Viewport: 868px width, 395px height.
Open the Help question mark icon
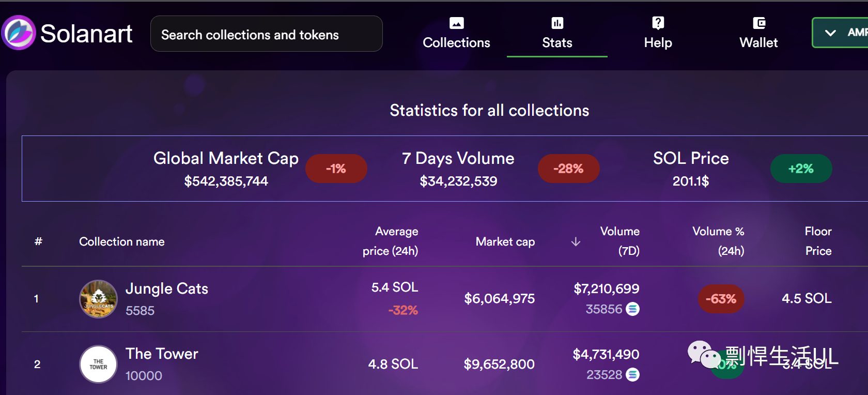[658, 23]
